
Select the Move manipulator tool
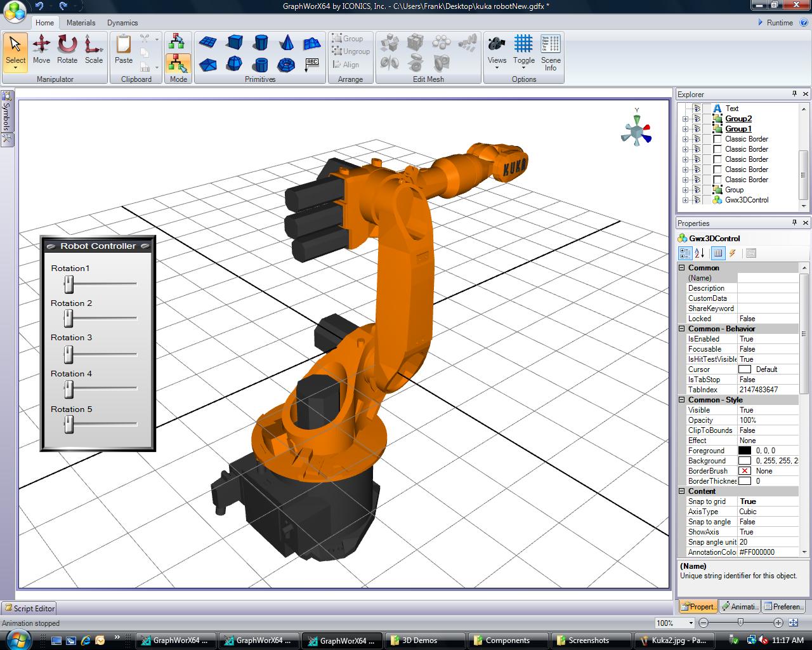pos(41,50)
